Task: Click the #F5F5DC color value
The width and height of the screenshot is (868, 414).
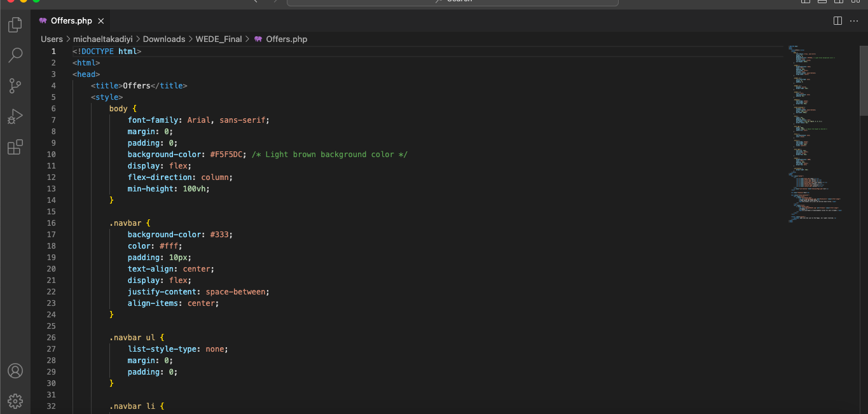Action: pos(228,155)
